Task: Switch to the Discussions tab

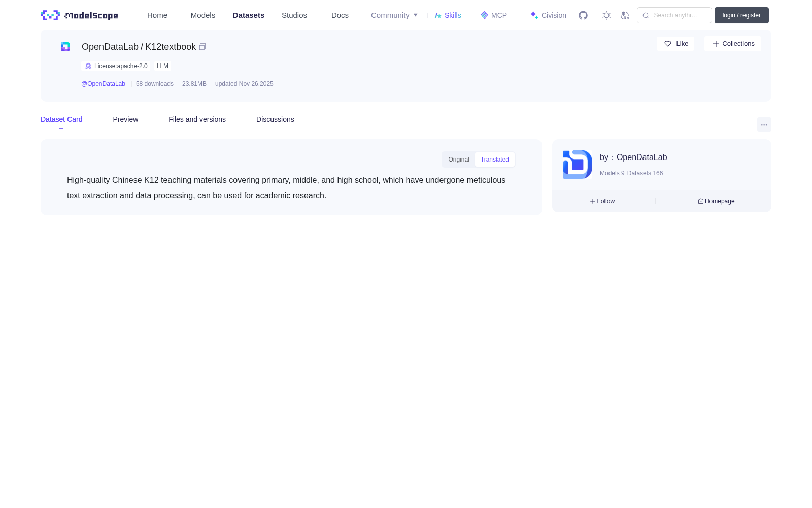Action: coord(275,119)
